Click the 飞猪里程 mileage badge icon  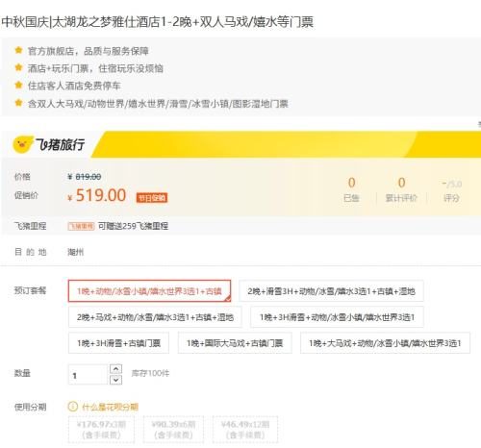point(81,226)
